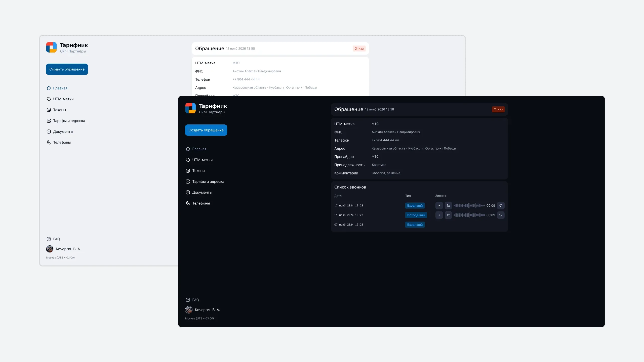
Task: Download the 15 нояб call recording
Action: [501, 215]
